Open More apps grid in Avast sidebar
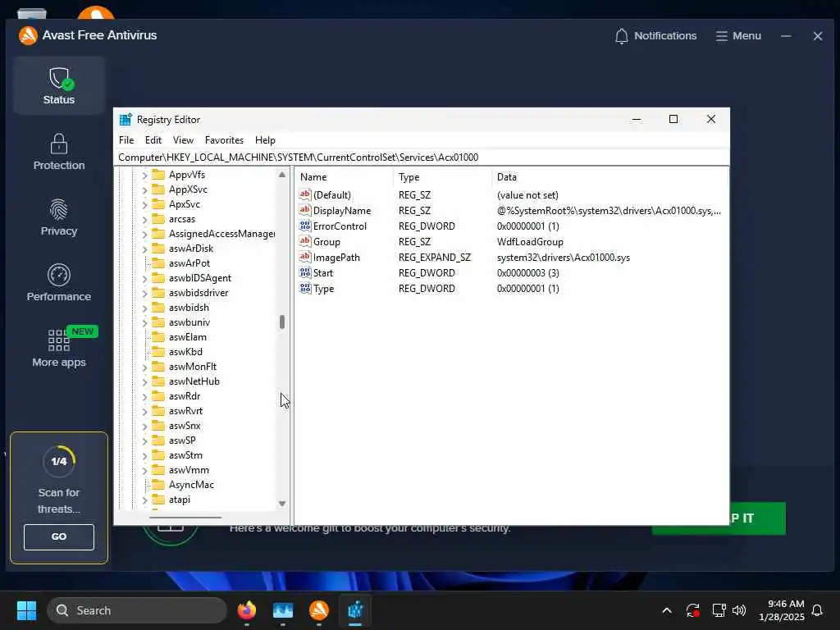The height and width of the screenshot is (630, 840). tap(59, 348)
